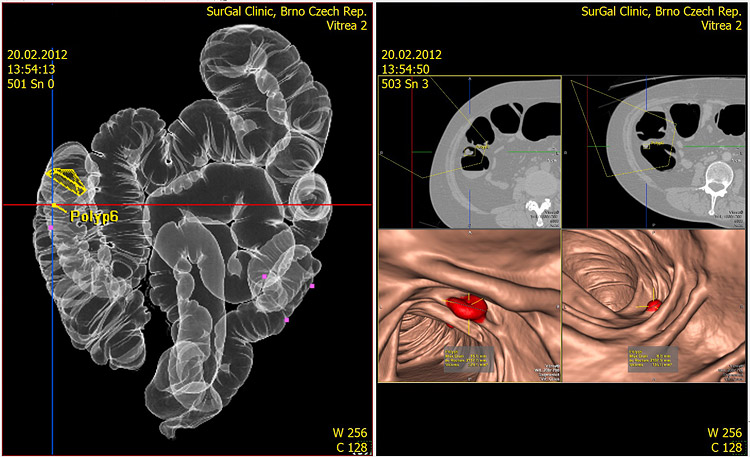Click SurGal Clinic header text in left panel

(282, 12)
